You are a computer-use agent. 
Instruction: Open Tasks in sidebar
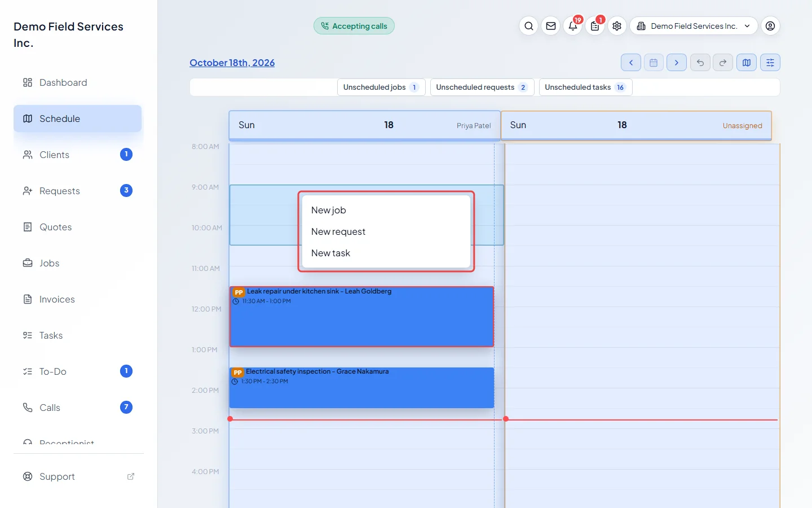78,335
